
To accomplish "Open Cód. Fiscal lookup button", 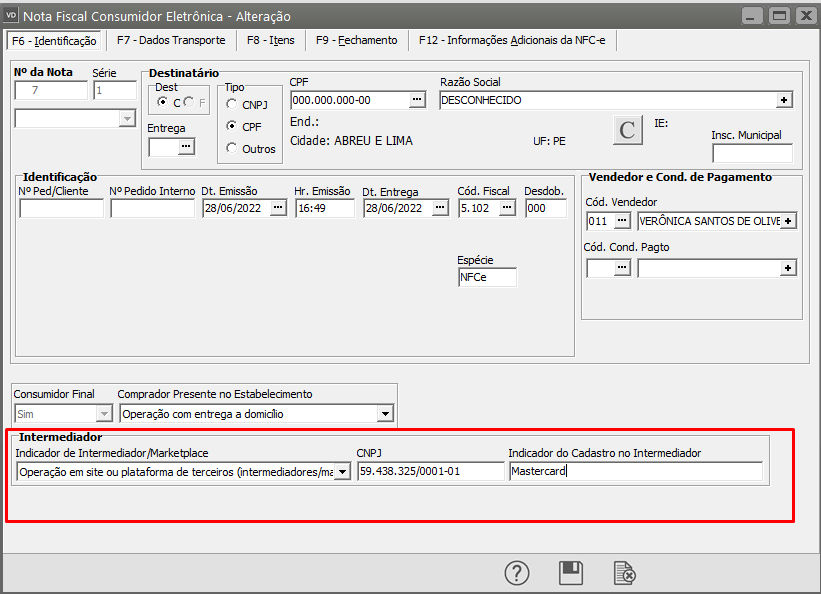I will tap(507, 208).
